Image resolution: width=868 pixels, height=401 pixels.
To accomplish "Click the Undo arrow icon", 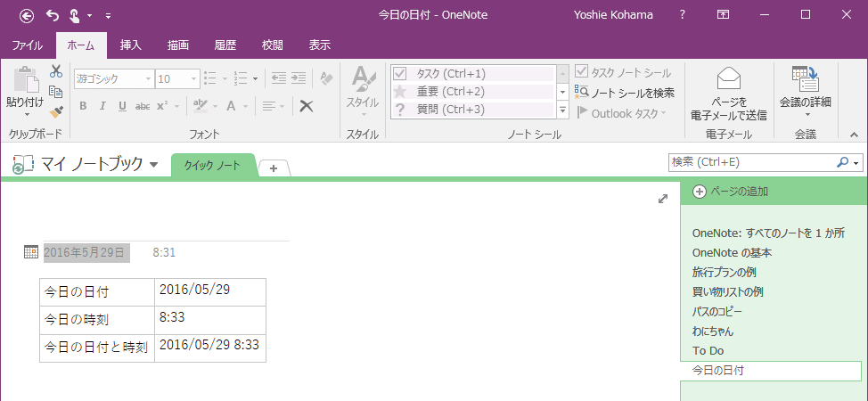I will point(53,15).
